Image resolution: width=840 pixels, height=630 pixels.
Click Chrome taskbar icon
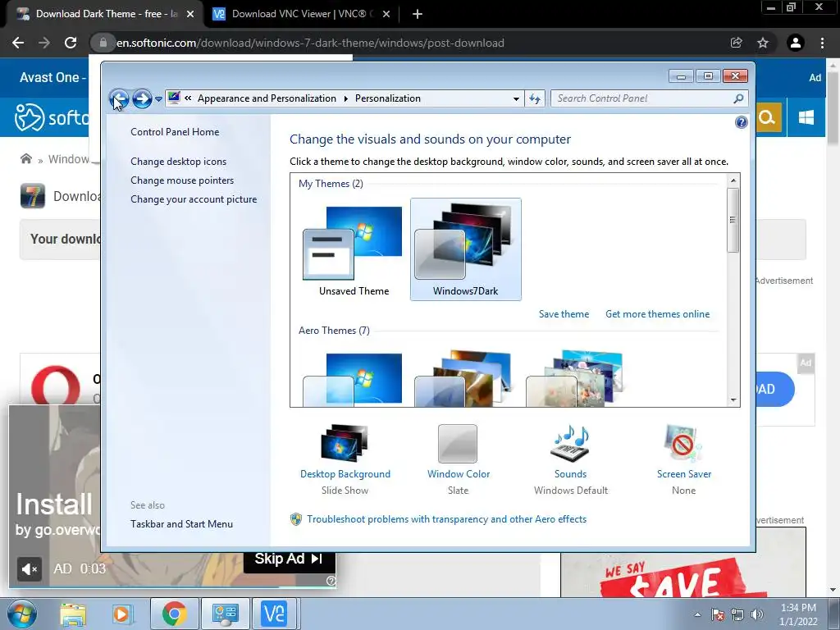(x=174, y=614)
